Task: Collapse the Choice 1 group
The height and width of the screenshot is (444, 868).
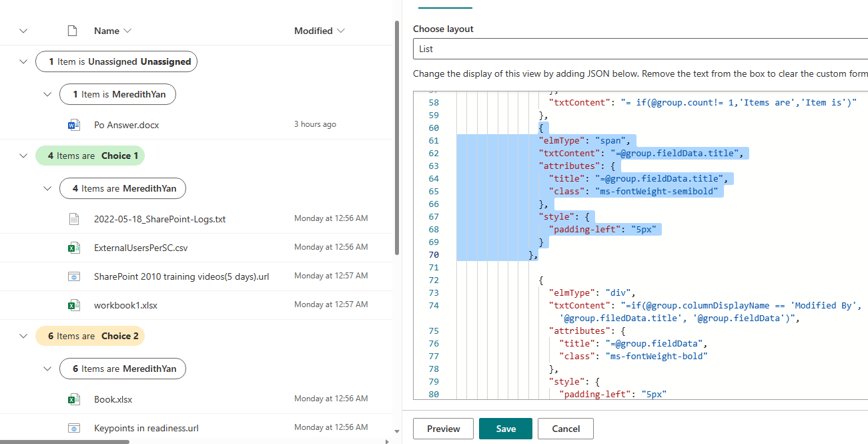Action: point(24,156)
